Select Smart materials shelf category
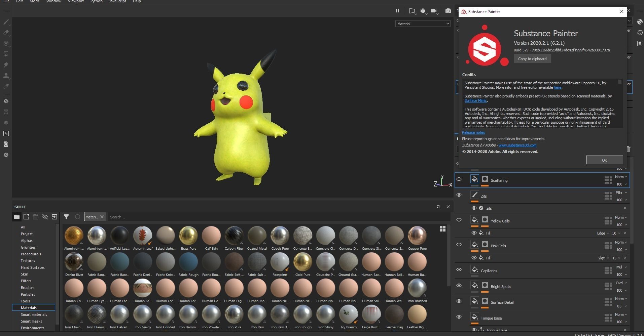The width and height of the screenshot is (644, 336). (x=34, y=314)
